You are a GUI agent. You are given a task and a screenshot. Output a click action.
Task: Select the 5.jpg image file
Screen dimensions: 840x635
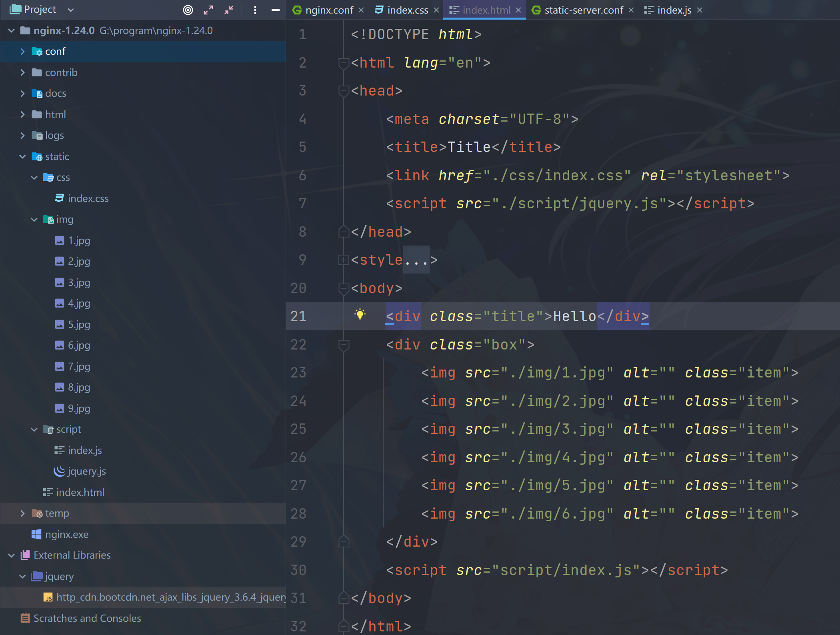pyautogui.click(x=79, y=324)
